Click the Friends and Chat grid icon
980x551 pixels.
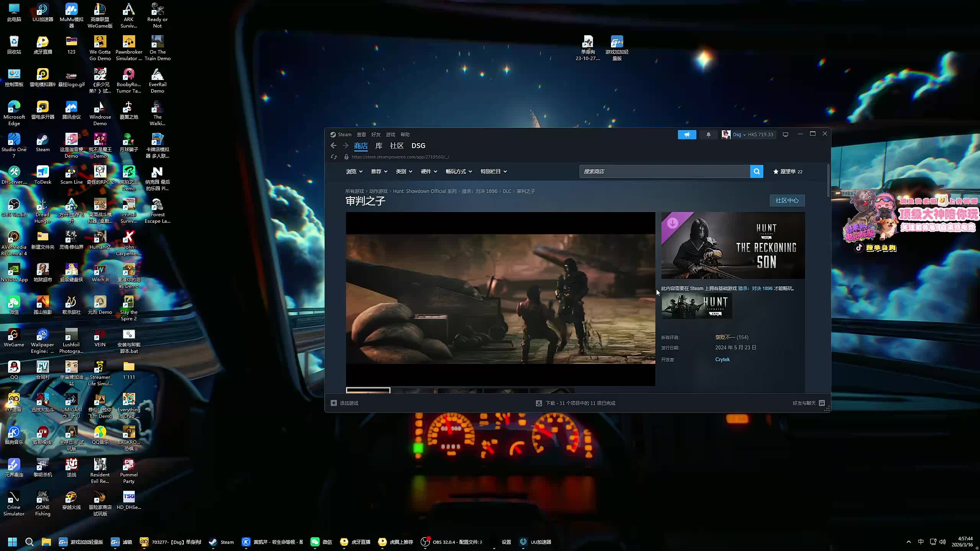[x=822, y=403]
